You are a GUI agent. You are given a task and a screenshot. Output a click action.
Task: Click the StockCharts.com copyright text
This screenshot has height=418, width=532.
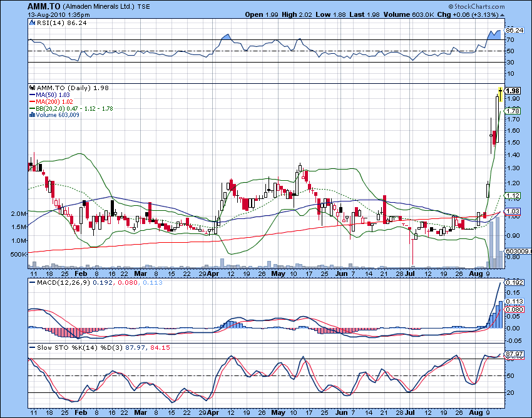coord(476,6)
